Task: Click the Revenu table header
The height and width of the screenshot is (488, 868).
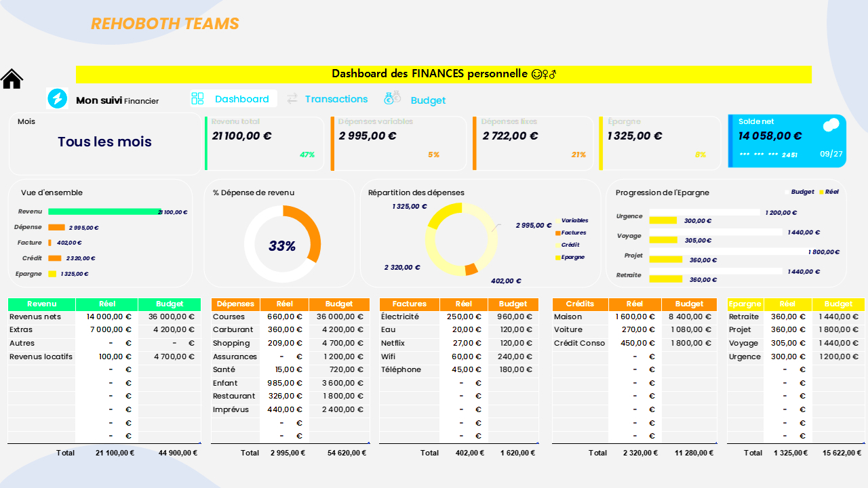Action: pos(41,304)
